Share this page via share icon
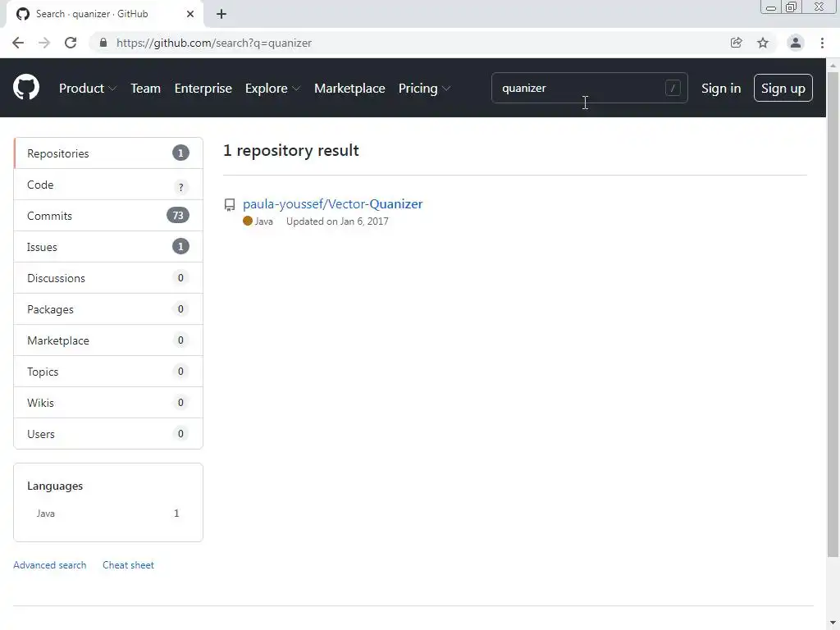This screenshot has width=840, height=630. tap(736, 43)
